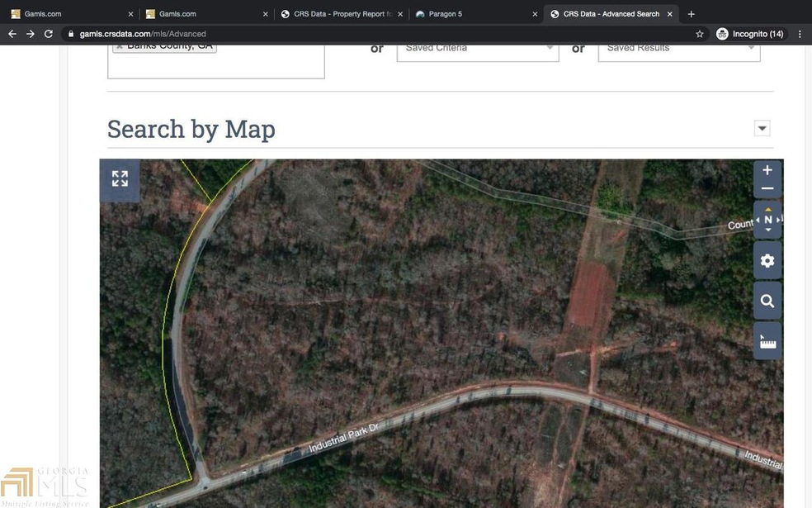Open the Saved Criteria dropdown
Viewport: 812px width, 508px height.
[478, 48]
